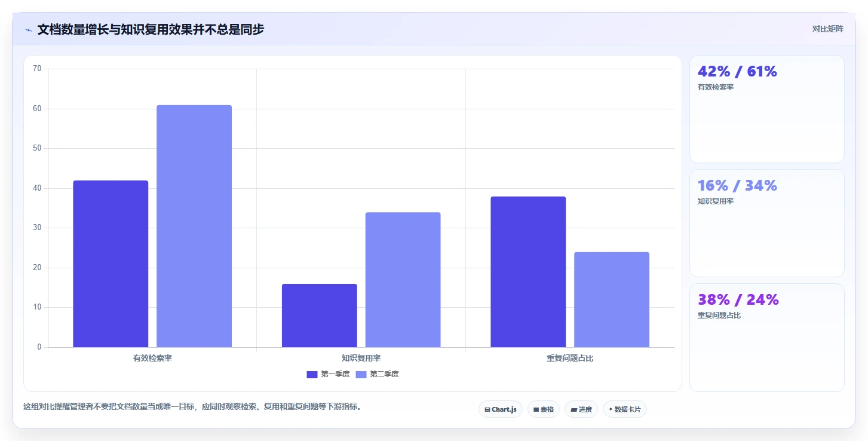Select the 42% / 61% card value
Image resolution: width=868 pixels, height=441 pixels.
737,72
